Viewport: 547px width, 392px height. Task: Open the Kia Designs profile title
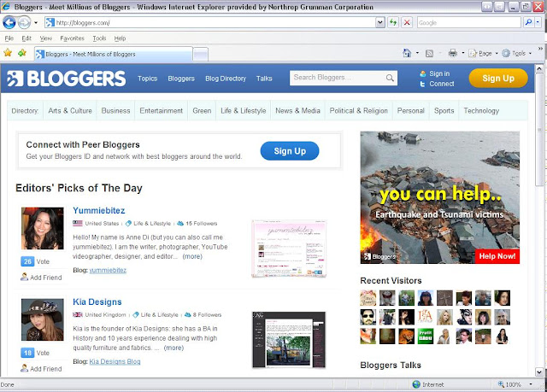click(x=97, y=301)
